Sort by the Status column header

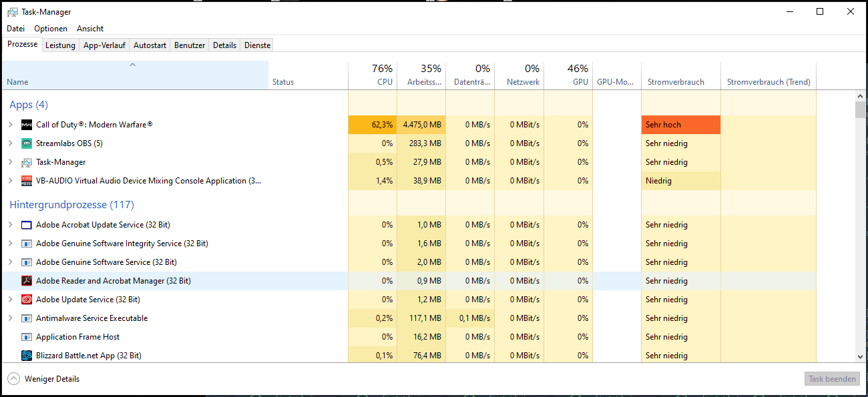pos(308,75)
